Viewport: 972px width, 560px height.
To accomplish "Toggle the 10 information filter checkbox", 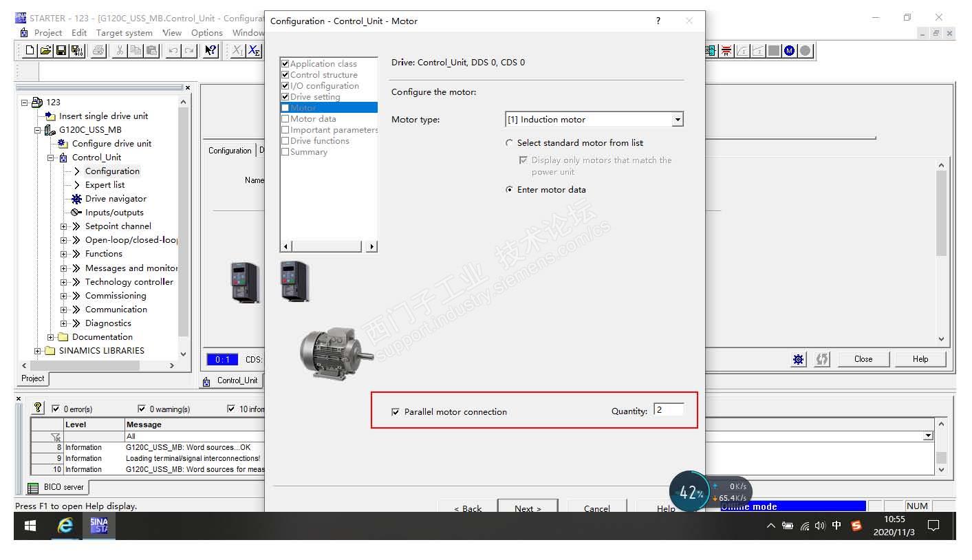I will click(231, 409).
